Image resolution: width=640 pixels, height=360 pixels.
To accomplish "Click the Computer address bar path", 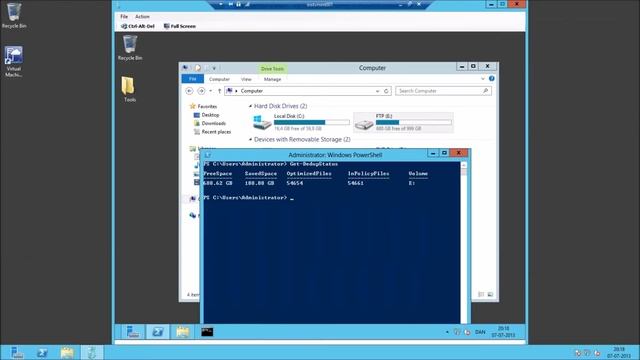I will point(251,91).
